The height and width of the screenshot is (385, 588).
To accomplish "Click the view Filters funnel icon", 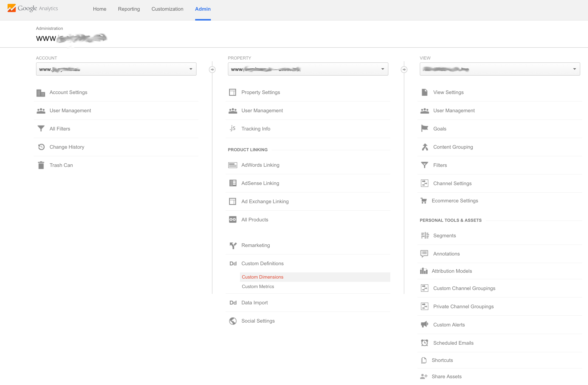I will (x=424, y=165).
